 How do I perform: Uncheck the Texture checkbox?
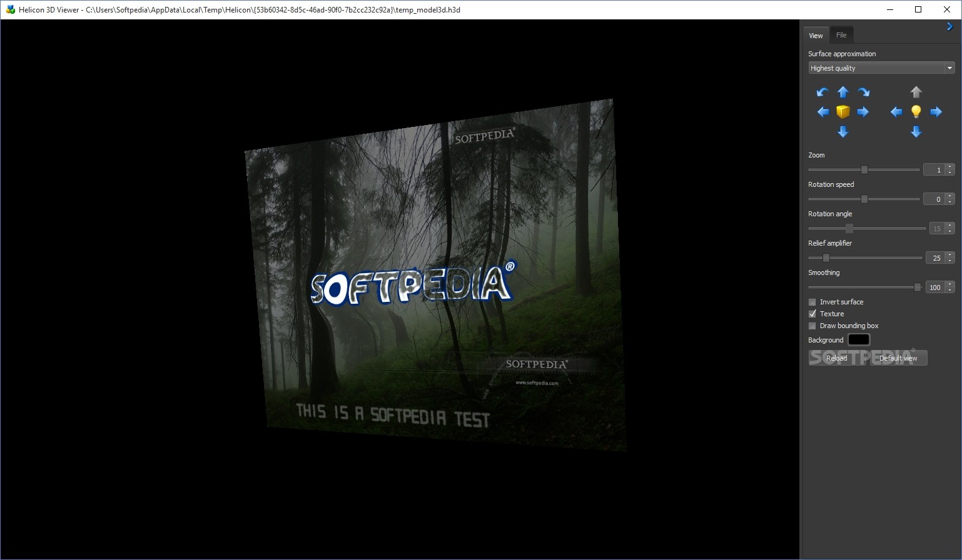(x=813, y=314)
